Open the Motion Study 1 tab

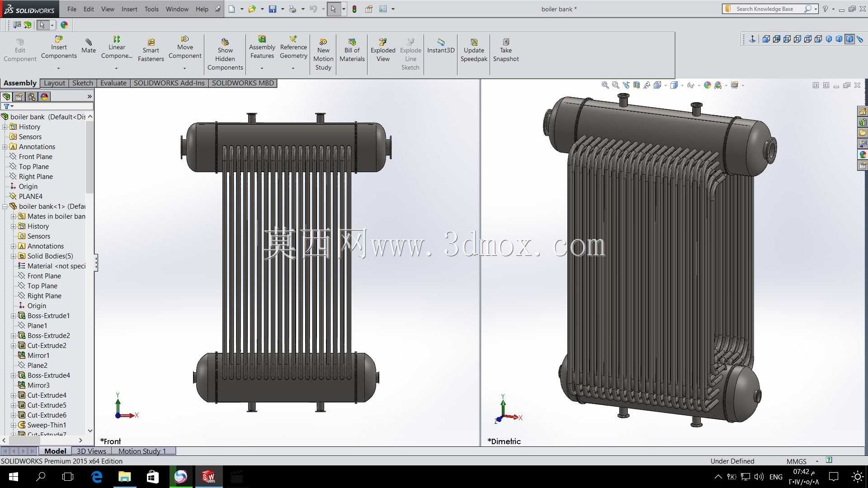click(x=142, y=451)
